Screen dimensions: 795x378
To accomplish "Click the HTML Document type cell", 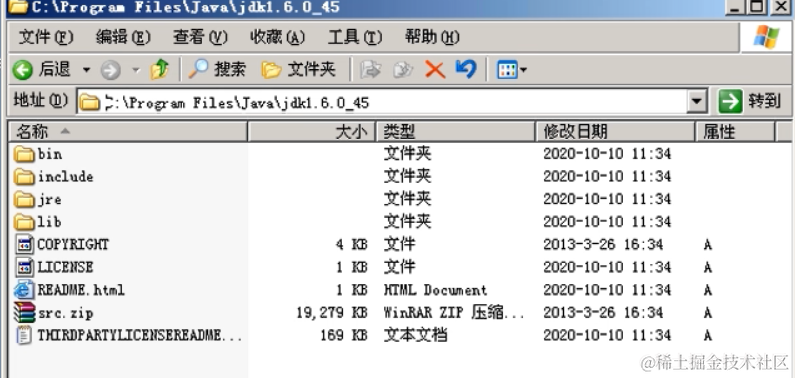I will coord(435,290).
